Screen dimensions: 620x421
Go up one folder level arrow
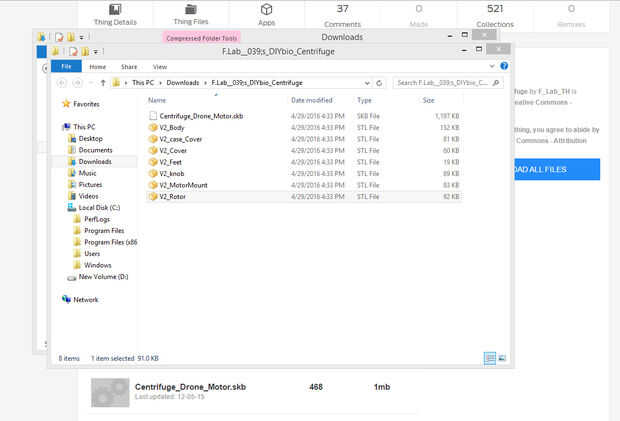(103, 83)
